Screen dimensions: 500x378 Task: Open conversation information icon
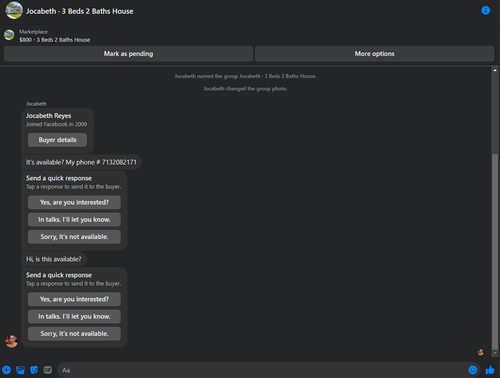486,10
